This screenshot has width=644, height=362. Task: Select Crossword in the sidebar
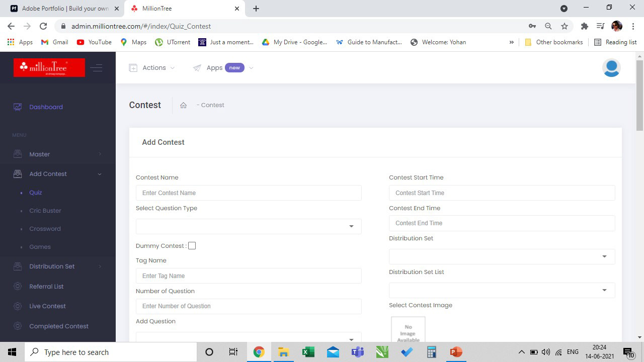pyautogui.click(x=45, y=229)
